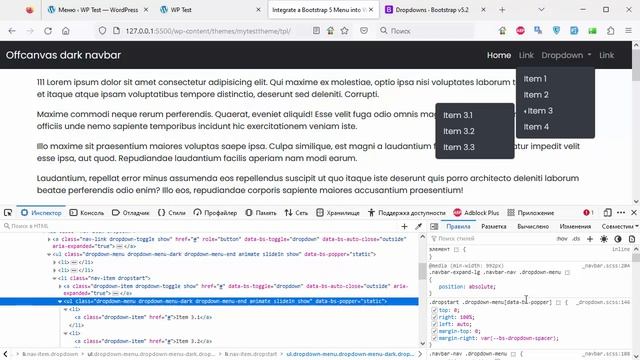
Task: Go back to the previous page
Action: 12,31
